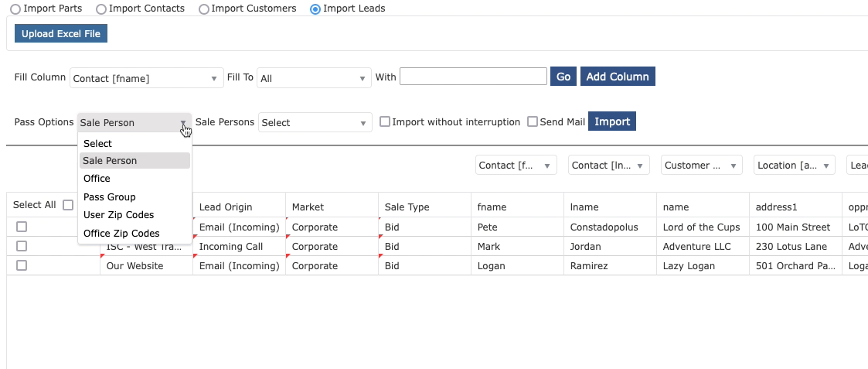Open the Customer column mapping dropdown

point(701,165)
